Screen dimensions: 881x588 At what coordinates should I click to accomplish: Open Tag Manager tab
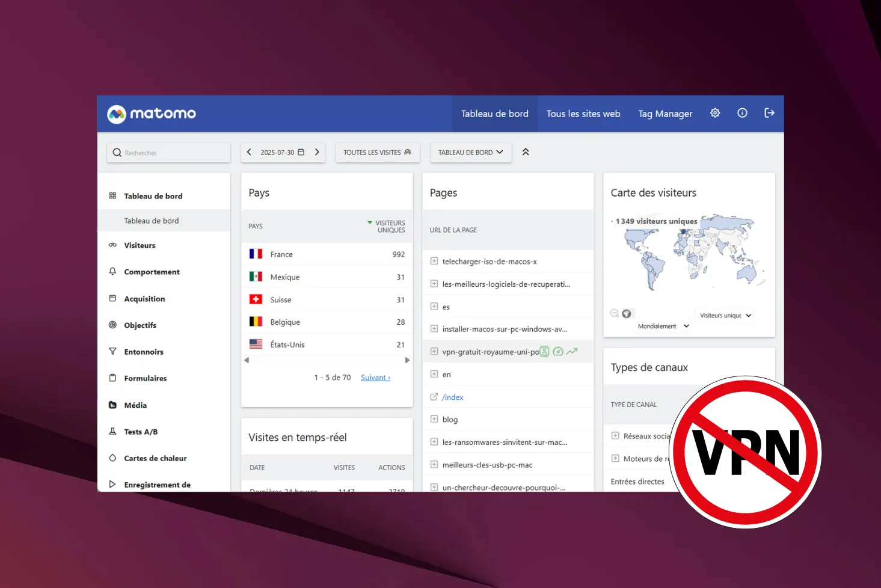(x=665, y=114)
